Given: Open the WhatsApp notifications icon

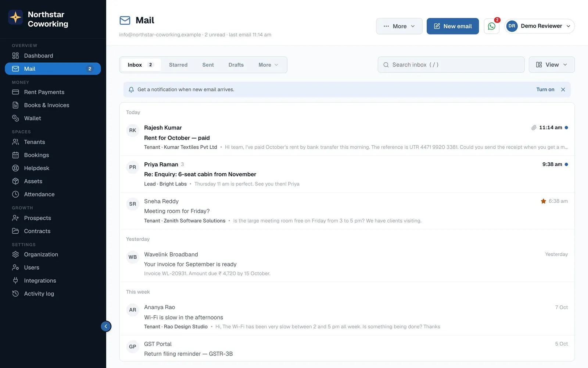Looking at the screenshot, I should coord(492,26).
